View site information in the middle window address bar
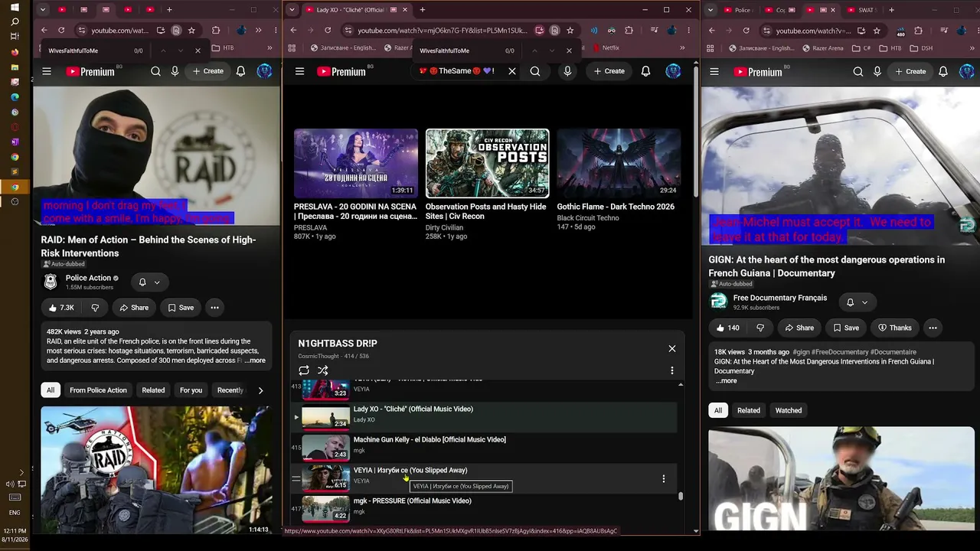The image size is (980, 551). (x=348, y=31)
